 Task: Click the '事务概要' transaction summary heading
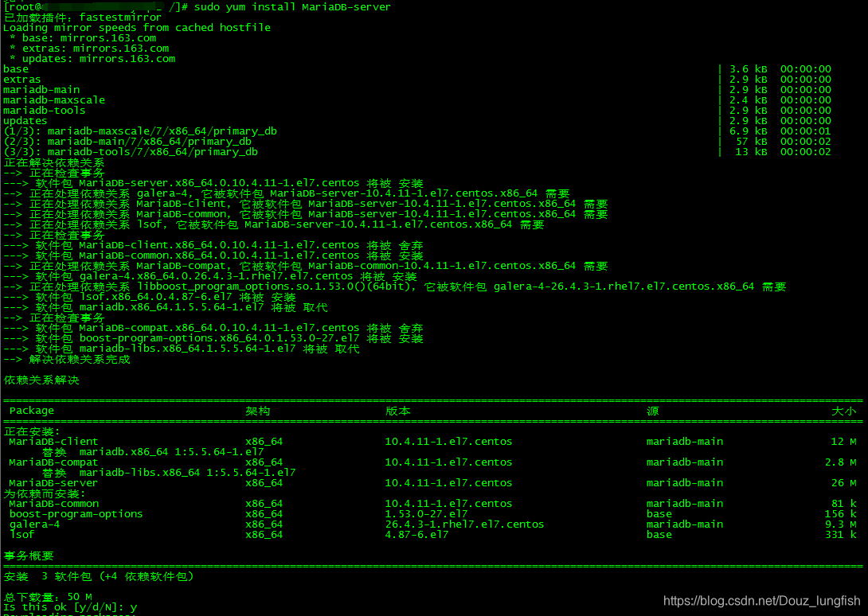(29, 556)
